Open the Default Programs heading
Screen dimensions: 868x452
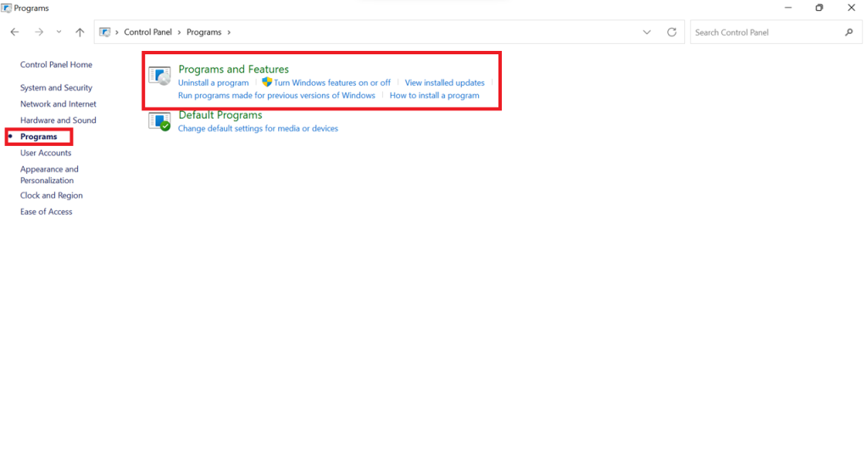point(220,115)
